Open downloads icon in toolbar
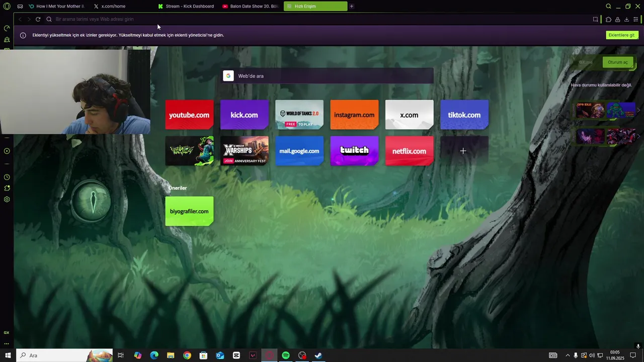The image size is (644, 362). coord(626,19)
